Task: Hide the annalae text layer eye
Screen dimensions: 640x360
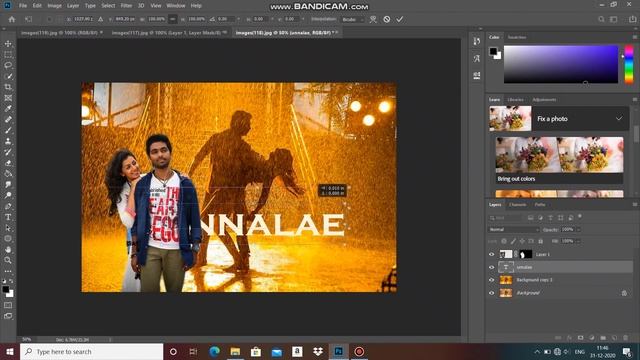Action: coord(491,267)
